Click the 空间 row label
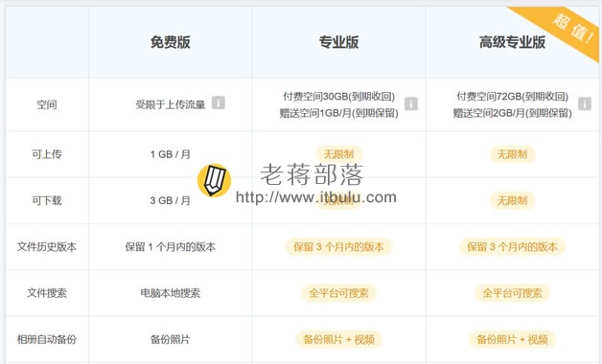This screenshot has height=364, width=602. click(x=46, y=104)
